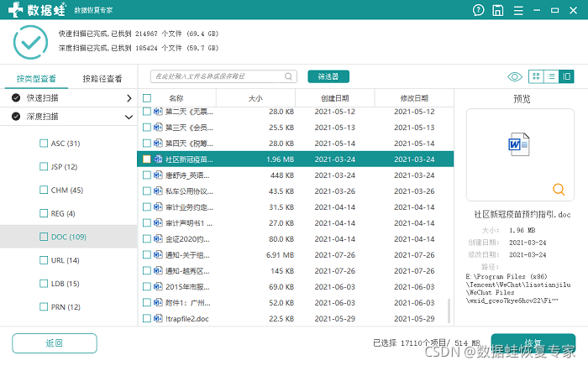This screenshot has width=588, height=366.
Task: Check the PRN (12) type checkbox
Action: [x=44, y=306]
